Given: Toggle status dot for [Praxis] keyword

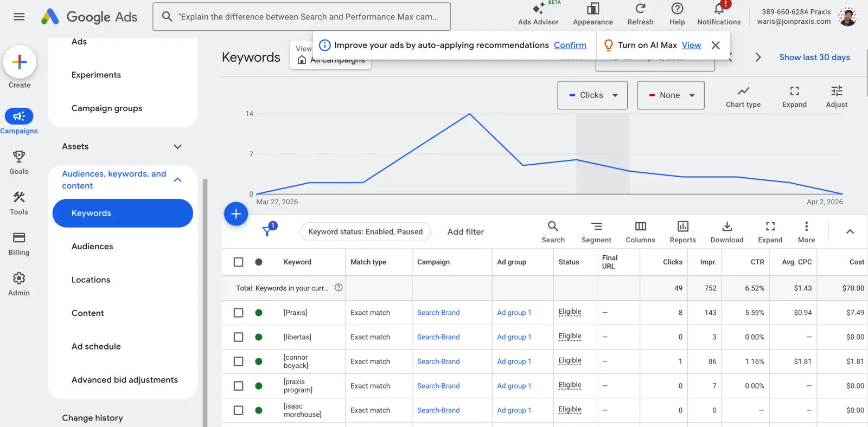Looking at the screenshot, I should tap(259, 313).
